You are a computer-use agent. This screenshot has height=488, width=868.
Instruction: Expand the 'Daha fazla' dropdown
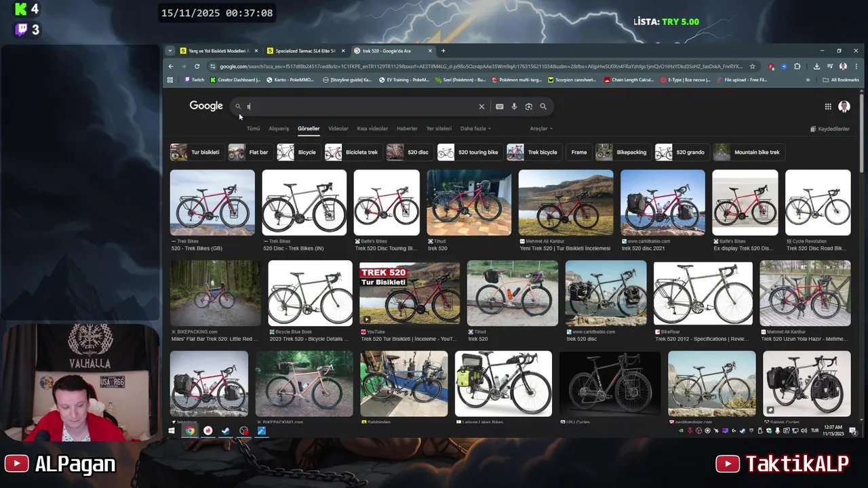coord(475,129)
